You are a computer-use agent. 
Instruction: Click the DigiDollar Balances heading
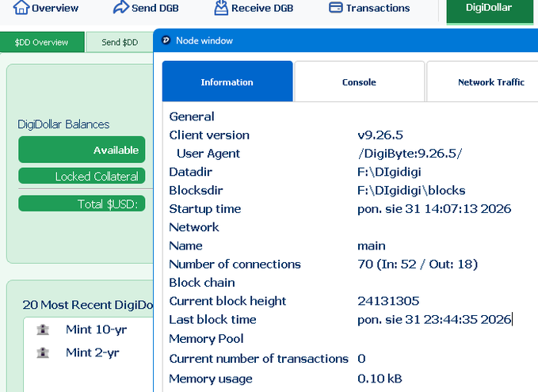click(x=63, y=124)
